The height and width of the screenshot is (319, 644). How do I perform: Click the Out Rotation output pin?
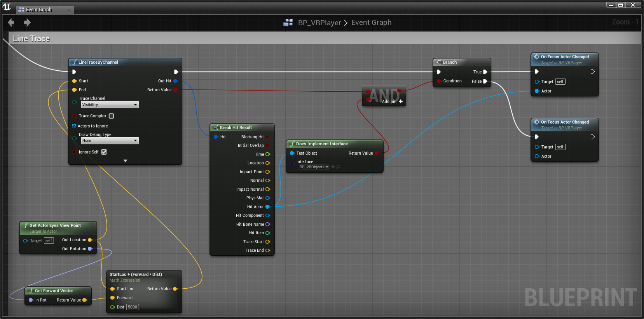90,249
